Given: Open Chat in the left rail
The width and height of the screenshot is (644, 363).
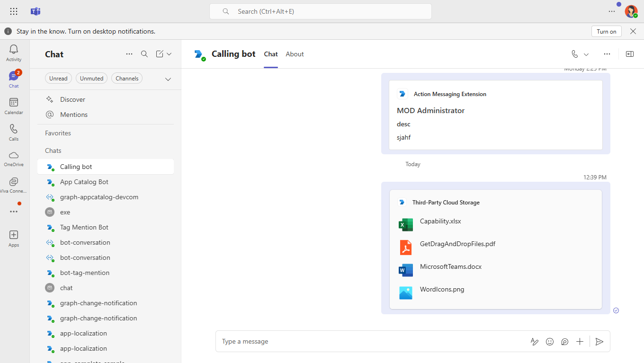Looking at the screenshot, I should pos(14,80).
